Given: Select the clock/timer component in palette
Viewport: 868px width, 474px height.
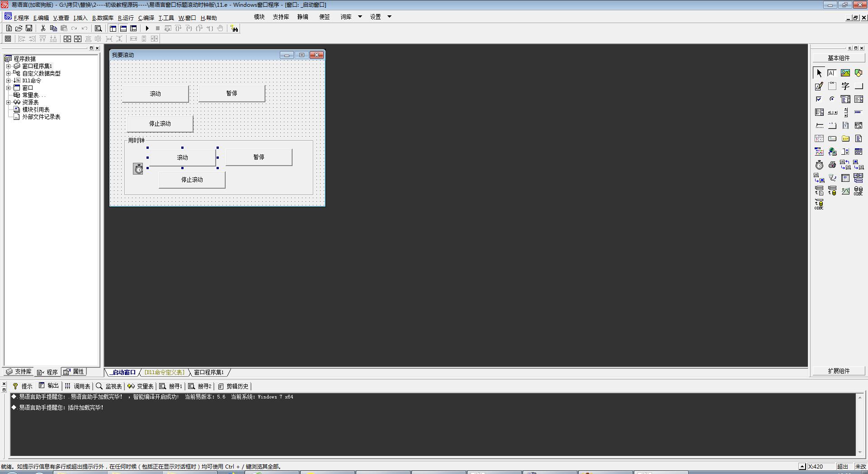Looking at the screenshot, I should 819,165.
